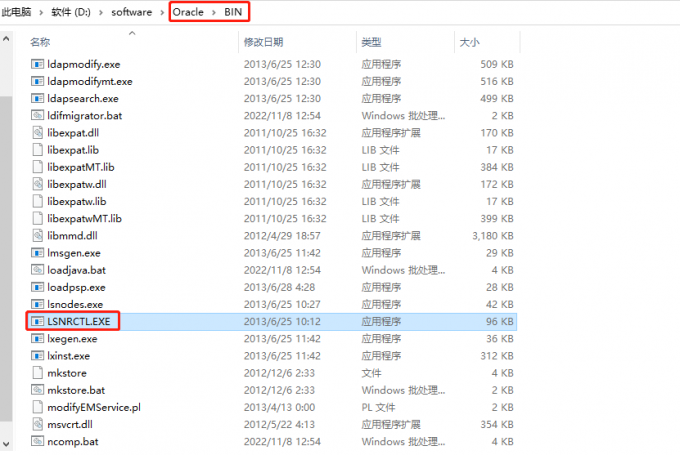
Task: Click the ldapsearch.exe file icon
Action: tap(37, 98)
